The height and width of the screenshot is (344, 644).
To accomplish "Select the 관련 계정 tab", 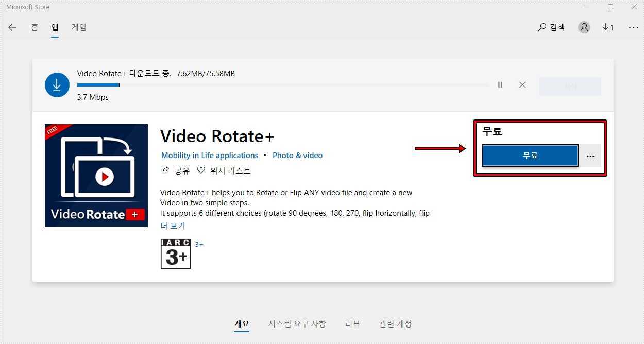I will tap(395, 324).
